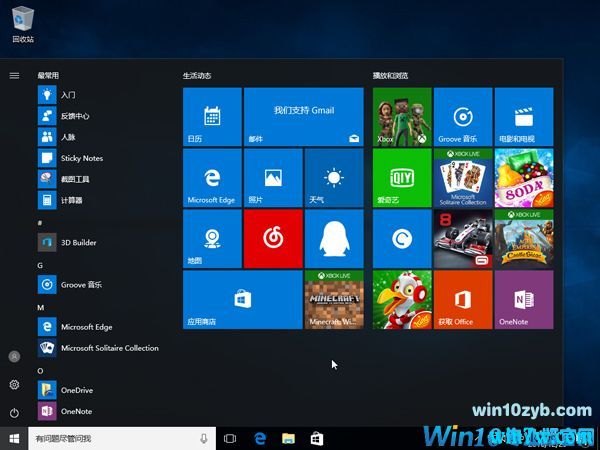Launch the green iQIYI (爱奇艺) tile

(402, 178)
